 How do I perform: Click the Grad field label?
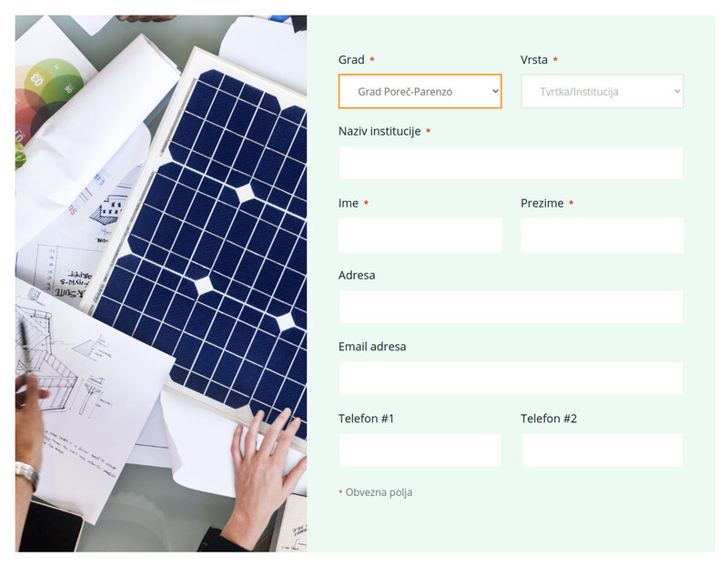pos(351,60)
